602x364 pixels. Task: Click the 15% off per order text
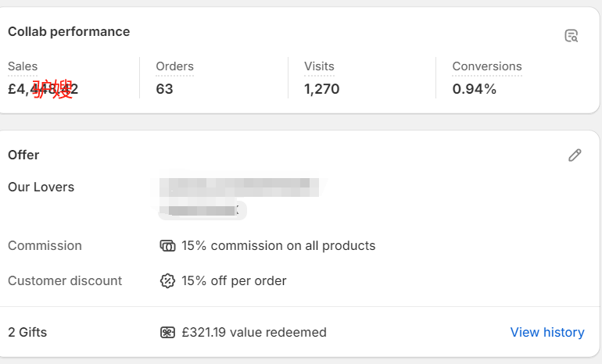[234, 280]
